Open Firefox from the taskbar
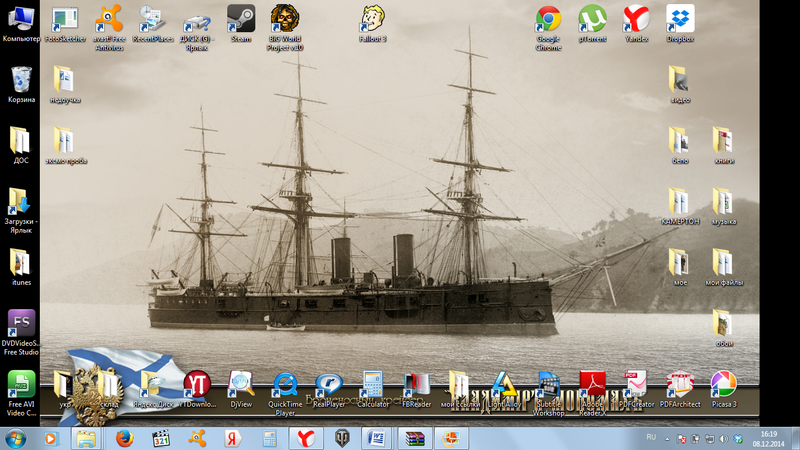 coord(124,439)
